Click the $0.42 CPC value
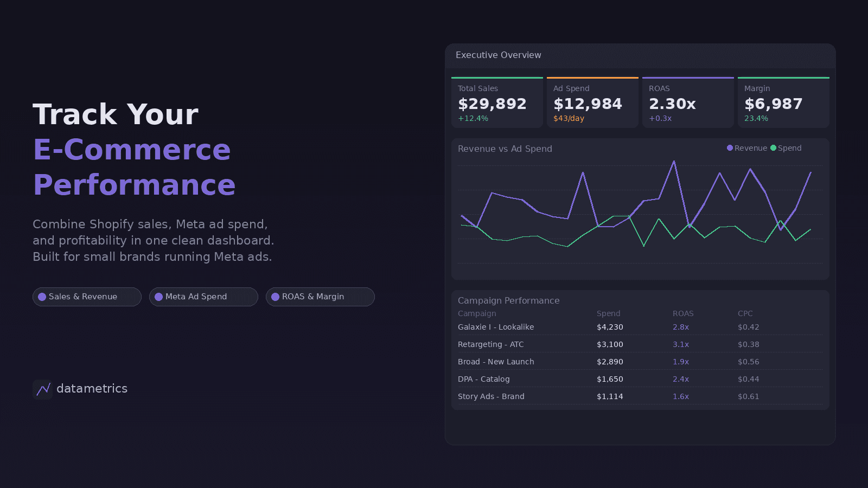868x488 pixels. (749, 327)
